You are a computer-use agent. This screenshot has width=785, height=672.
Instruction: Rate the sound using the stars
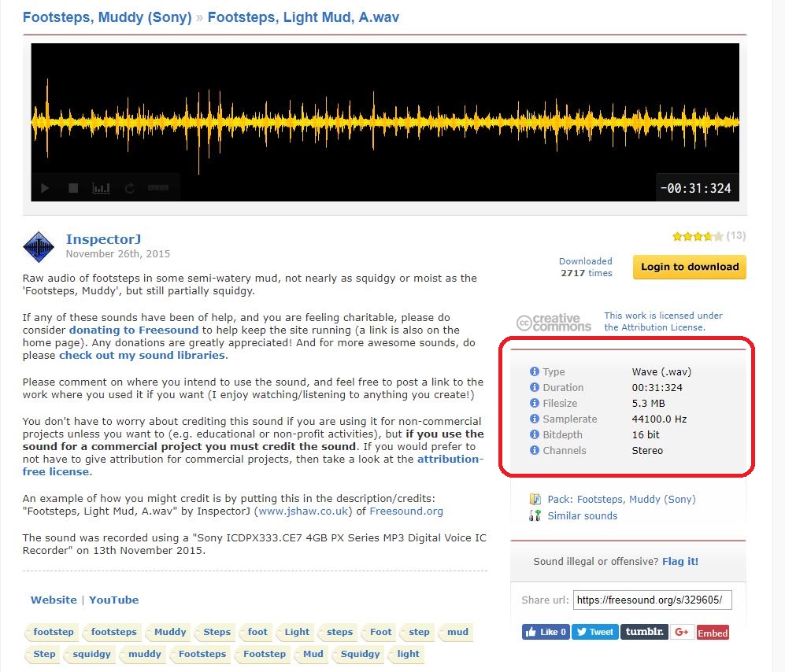click(x=697, y=236)
